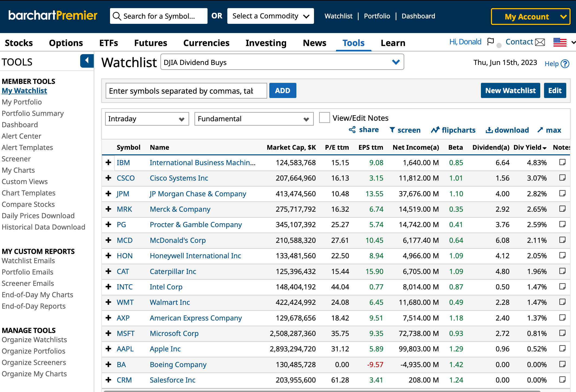This screenshot has height=392, width=576.
Task: Click the Contact envelope icon
Action: 540,42
